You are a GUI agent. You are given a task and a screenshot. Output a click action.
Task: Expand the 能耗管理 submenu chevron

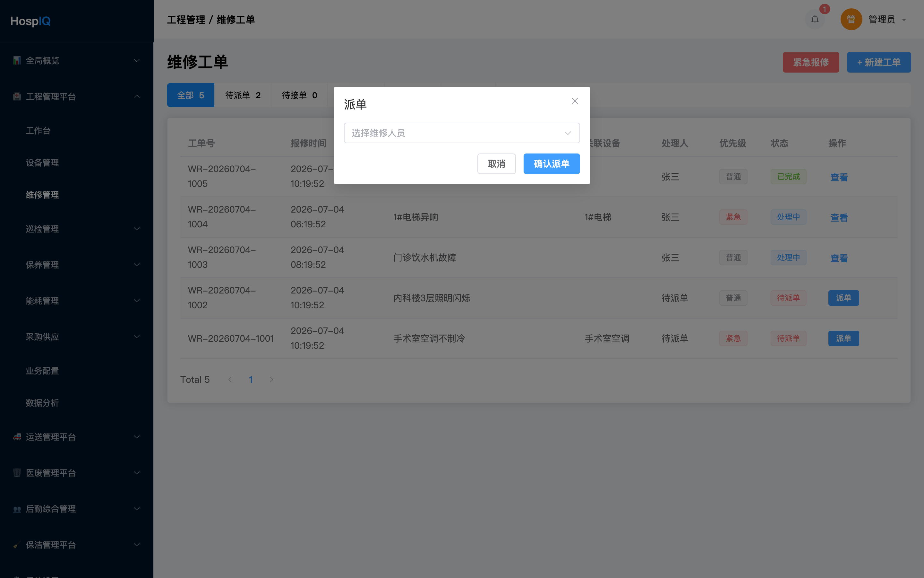(x=137, y=301)
